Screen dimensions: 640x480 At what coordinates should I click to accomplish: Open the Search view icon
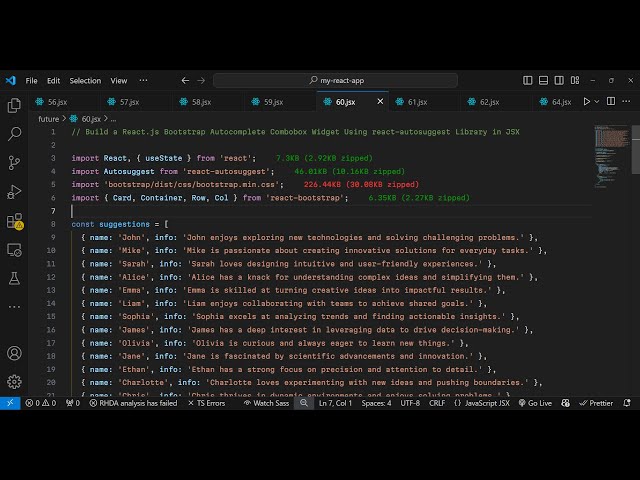click(x=14, y=133)
